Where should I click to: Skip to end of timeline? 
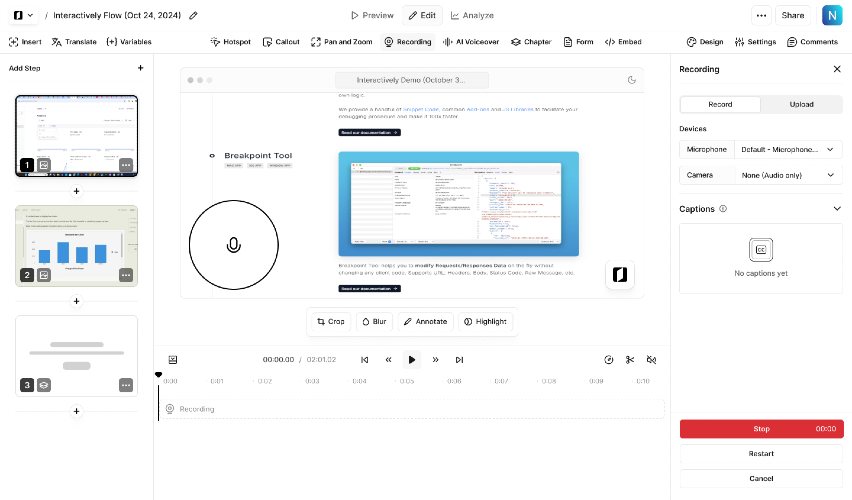coord(459,360)
